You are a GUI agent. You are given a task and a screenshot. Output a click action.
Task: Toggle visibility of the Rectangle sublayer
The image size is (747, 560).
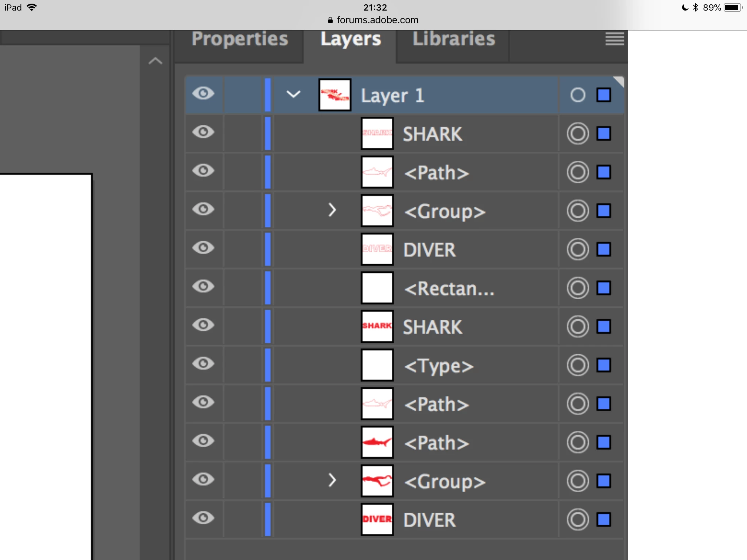(204, 287)
